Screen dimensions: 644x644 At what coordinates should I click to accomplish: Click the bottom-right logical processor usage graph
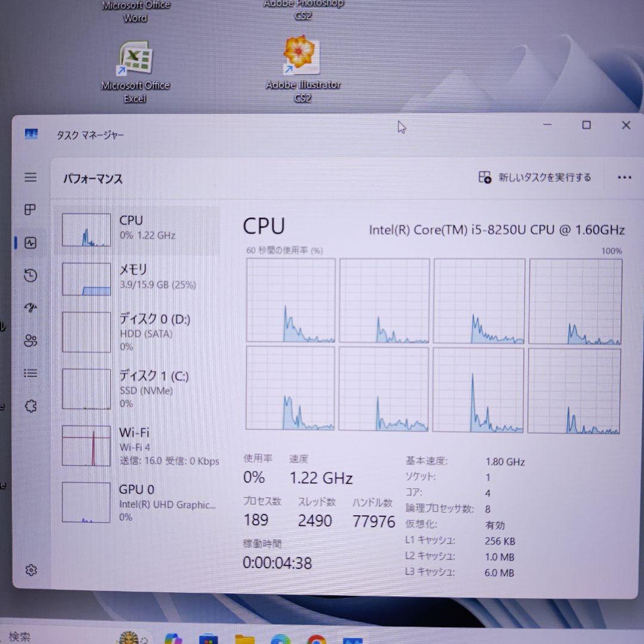tap(574, 391)
